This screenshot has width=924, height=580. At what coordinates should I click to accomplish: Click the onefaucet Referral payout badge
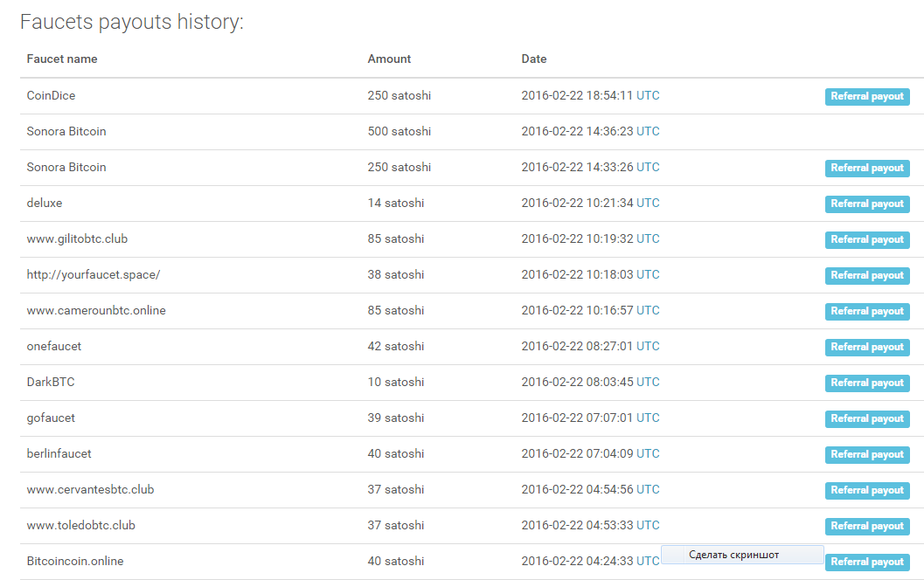pyautogui.click(x=867, y=348)
